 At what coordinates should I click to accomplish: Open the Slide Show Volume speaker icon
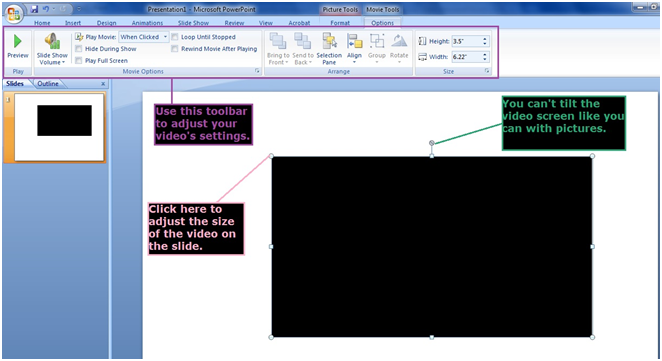coord(52,41)
